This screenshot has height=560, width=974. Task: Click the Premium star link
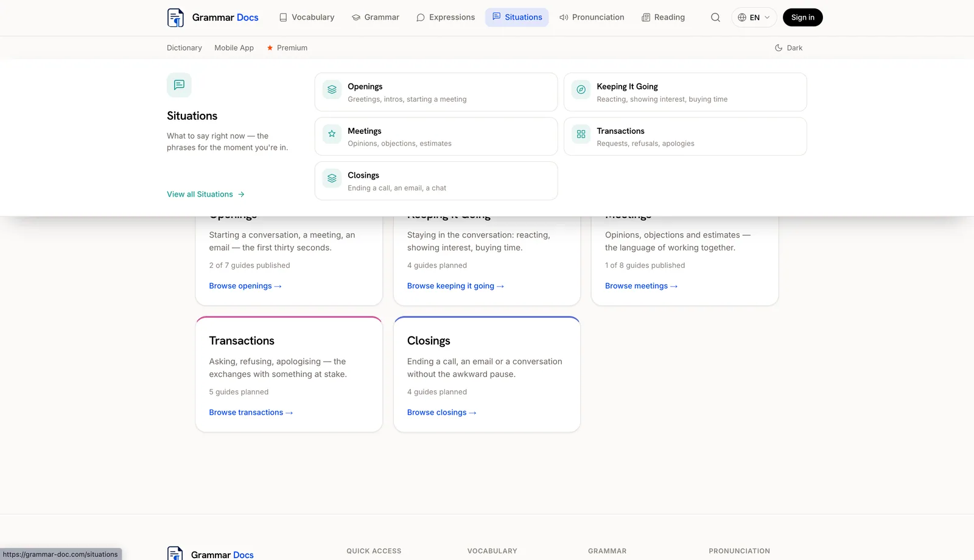pyautogui.click(x=287, y=48)
